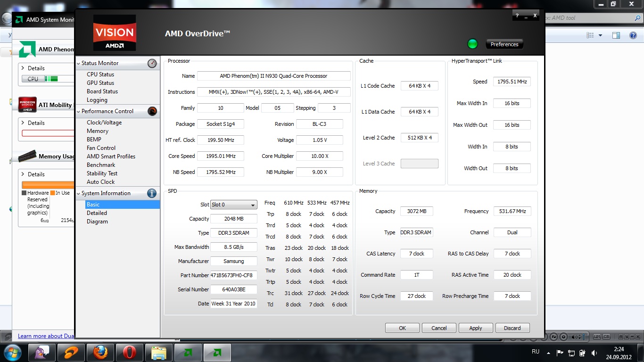Switch to the highlighted active AMD taskbar button
The width and height of the screenshot is (644, 362).
(217, 353)
